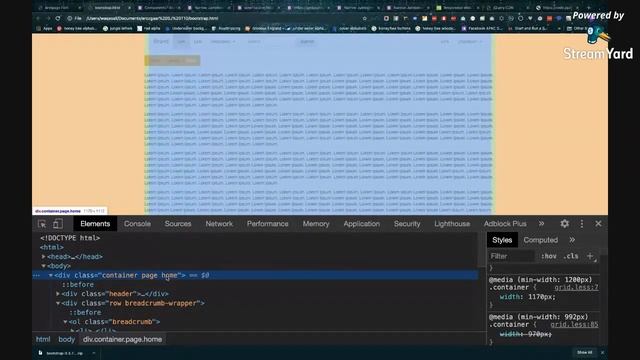Screen dimensions: 640x360
Task: Focus the Styles Filter input
Action: 511,256
